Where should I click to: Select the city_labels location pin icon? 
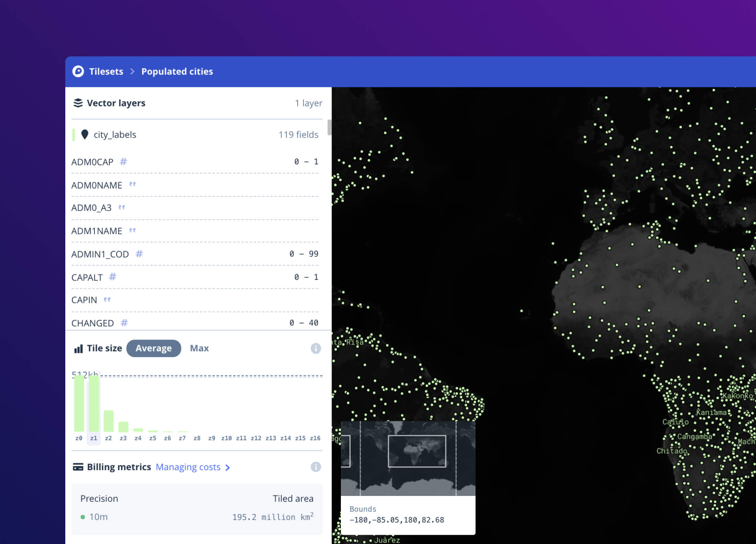85,134
